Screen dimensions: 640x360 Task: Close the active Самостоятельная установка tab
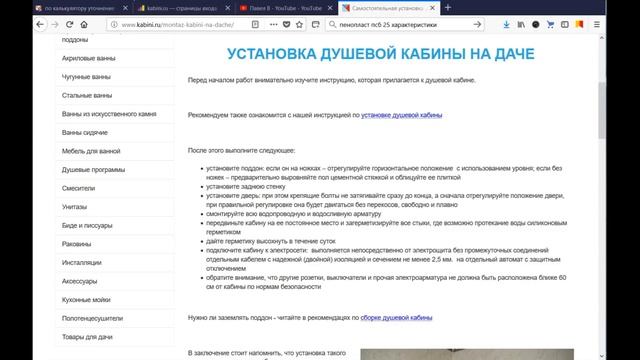tap(432, 8)
